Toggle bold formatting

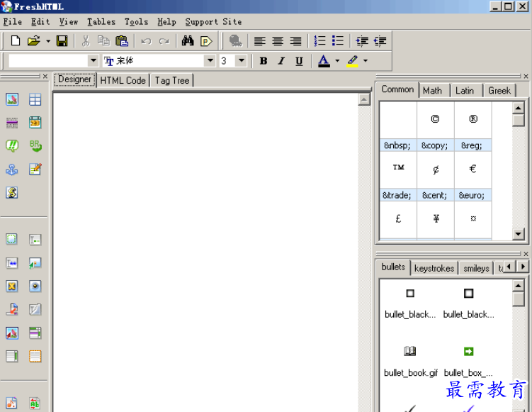264,61
